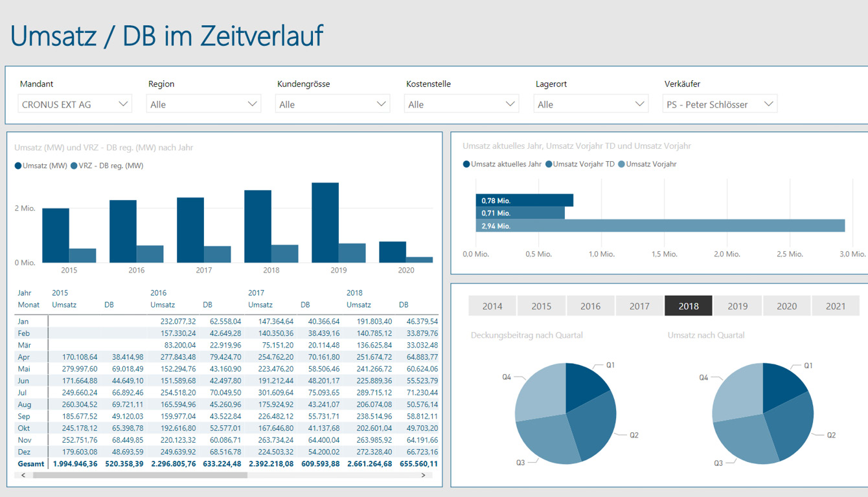Click the VRZ - DB reg. (MW) legend marker
The image size is (868, 497).
(74, 166)
